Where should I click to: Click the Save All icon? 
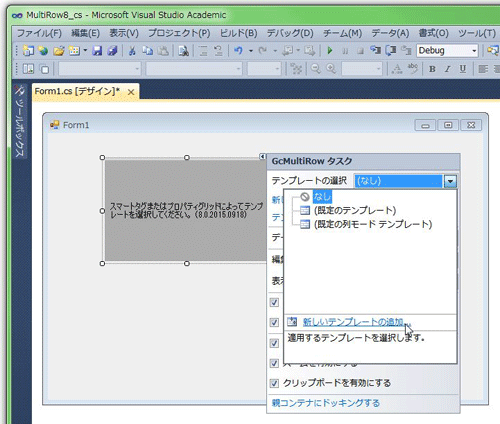[x=112, y=51]
